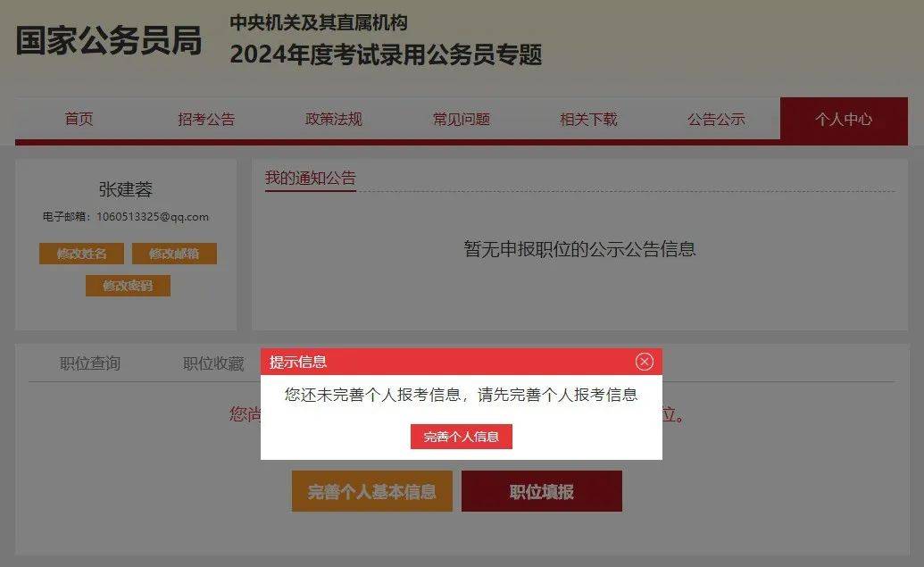Switch to the 职位查询 tab

click(x=89, y=363)
